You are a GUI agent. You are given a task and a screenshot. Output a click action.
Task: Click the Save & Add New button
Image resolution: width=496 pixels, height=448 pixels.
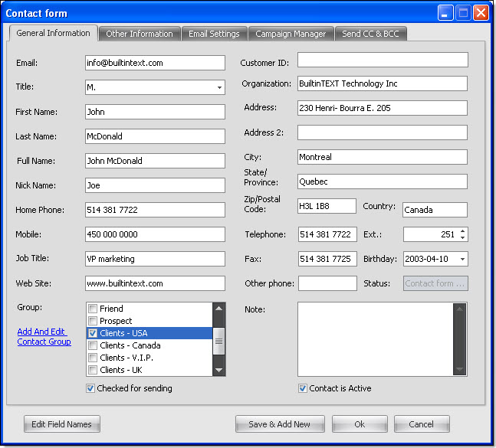pyautogui.click(x=280, y=424)
